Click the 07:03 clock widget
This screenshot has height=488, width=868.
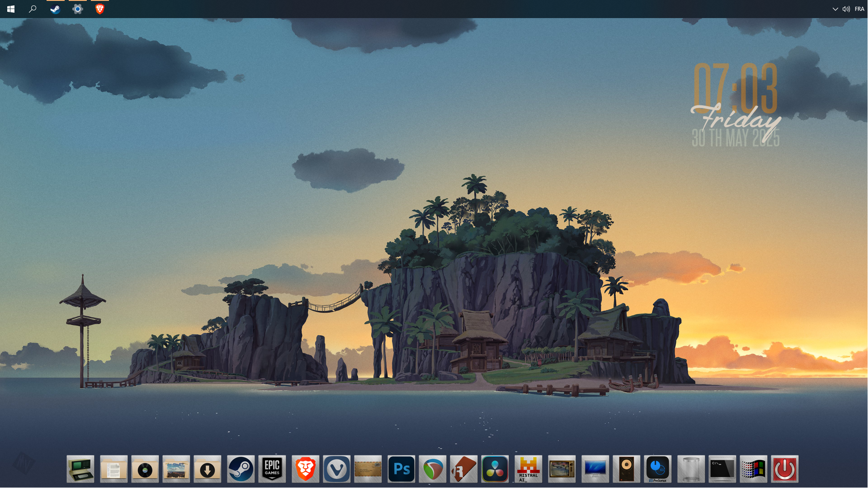736,88
